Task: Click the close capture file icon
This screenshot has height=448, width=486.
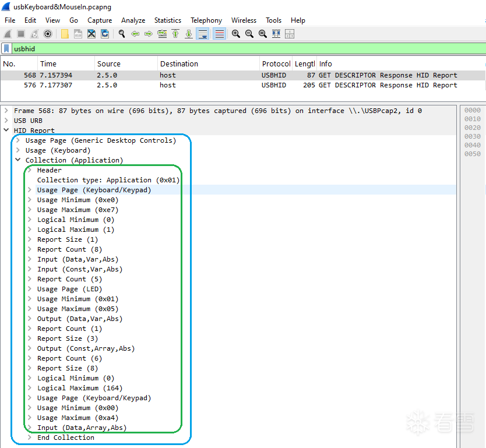Action: pyautogui.click(x=91, y=34)
